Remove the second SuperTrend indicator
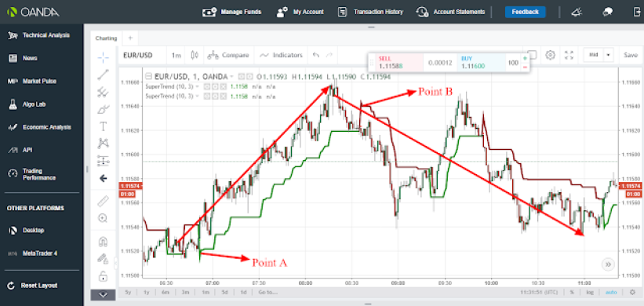The height and width of the screenshot is (306, 644). [224, 96]
